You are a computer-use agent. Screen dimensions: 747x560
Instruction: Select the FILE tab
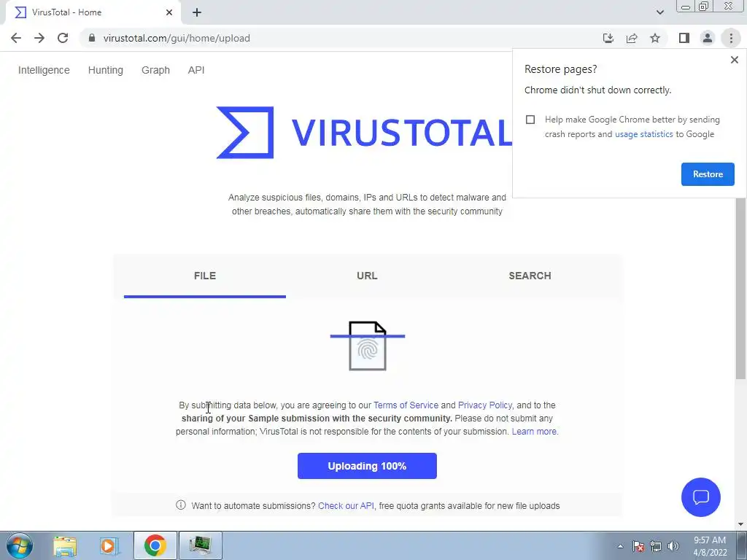pyautogui.click(x=205, y=276)
